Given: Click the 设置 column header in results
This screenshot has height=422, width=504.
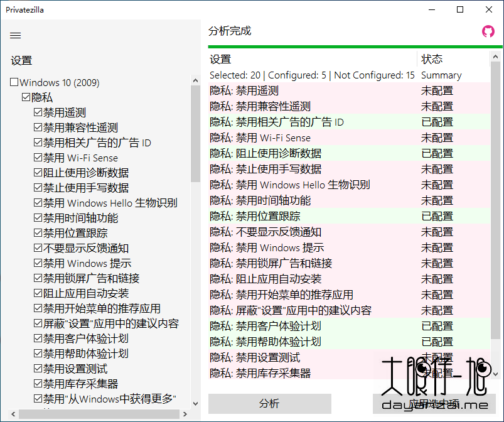Looking at the screenshot, I should (x=313, y=59).
